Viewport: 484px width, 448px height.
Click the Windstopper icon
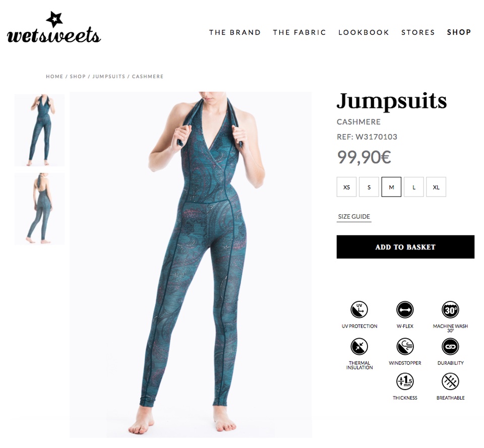point(405,346)
